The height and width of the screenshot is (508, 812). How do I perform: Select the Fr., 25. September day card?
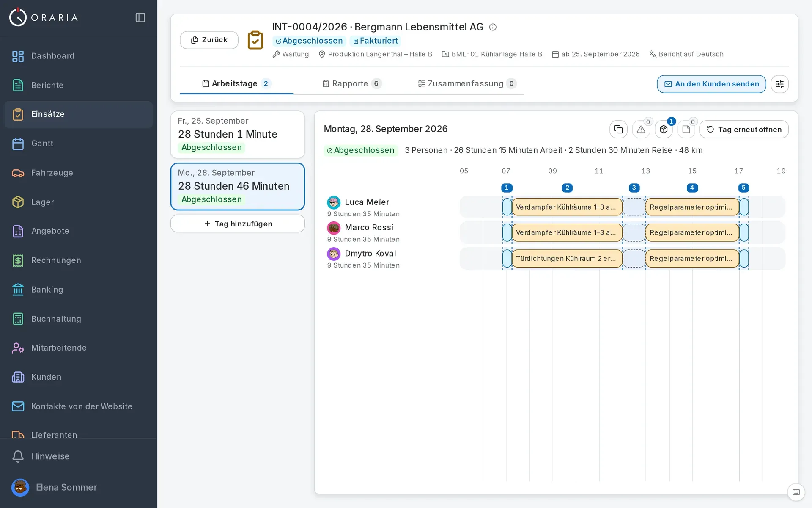pyautogui.click(x=238, y=135)
